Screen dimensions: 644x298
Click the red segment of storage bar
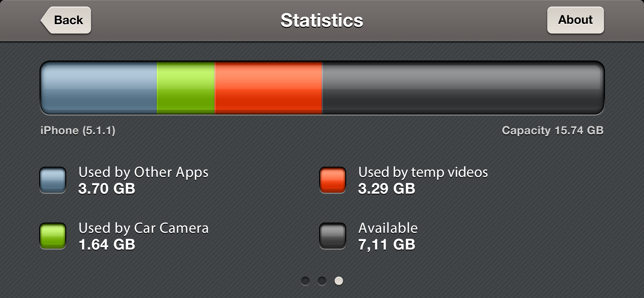pos(268,88)
